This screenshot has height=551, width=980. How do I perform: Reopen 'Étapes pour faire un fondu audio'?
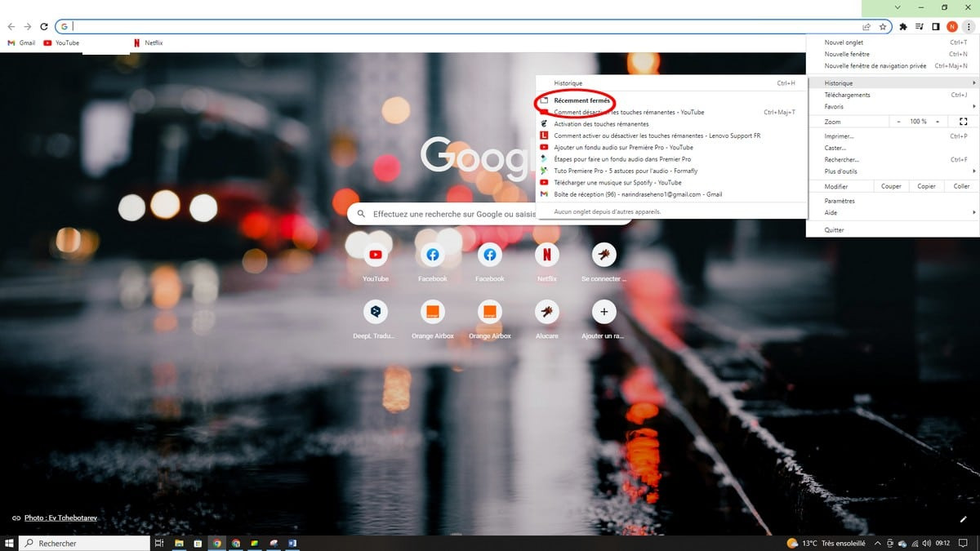pos(671,159)
